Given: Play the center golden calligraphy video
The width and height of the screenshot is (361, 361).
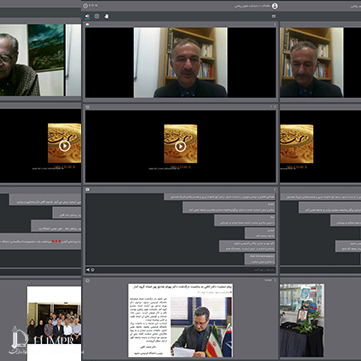Looking at the screenshot, I should 180,146.
